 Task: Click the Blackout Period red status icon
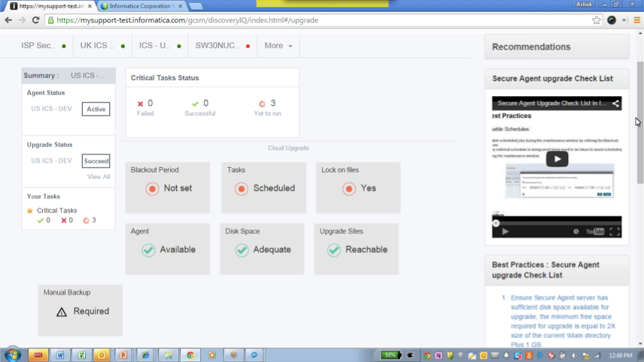(152, 189)
